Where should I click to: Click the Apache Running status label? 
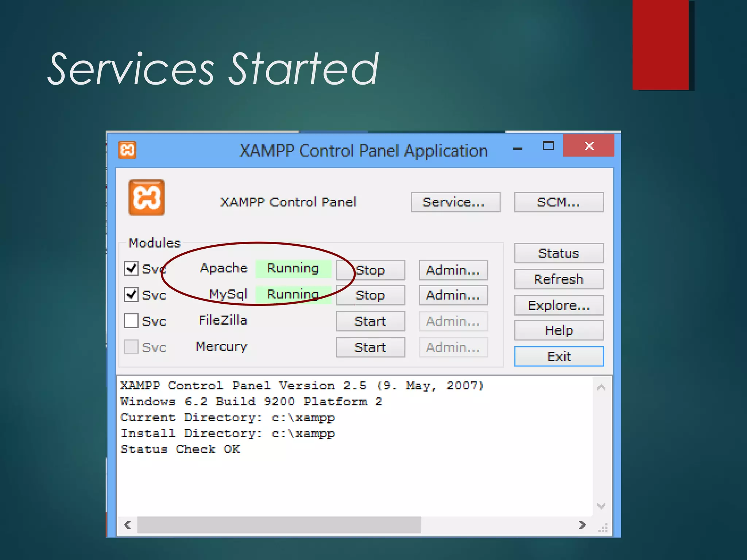[293, 269]
